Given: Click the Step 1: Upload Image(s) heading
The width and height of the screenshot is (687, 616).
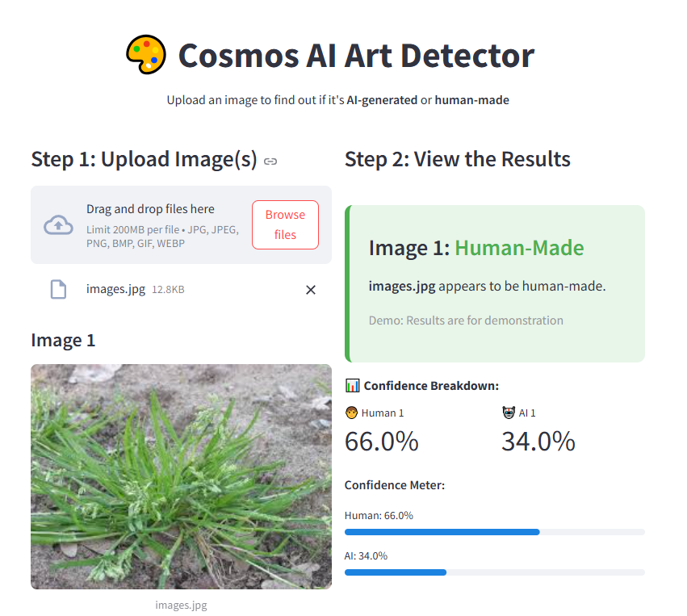Looking at the screenshot, I should [x=144, y=159].
